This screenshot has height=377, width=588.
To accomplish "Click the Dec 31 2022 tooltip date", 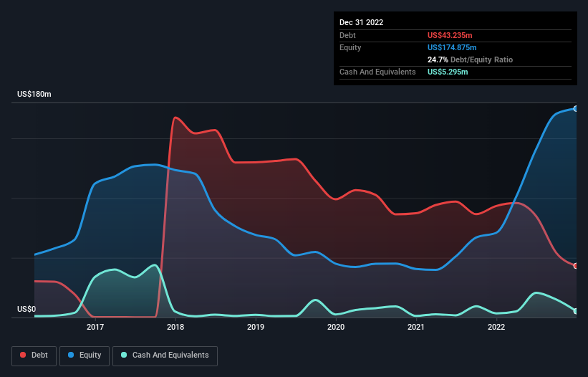I will [362, 22].
